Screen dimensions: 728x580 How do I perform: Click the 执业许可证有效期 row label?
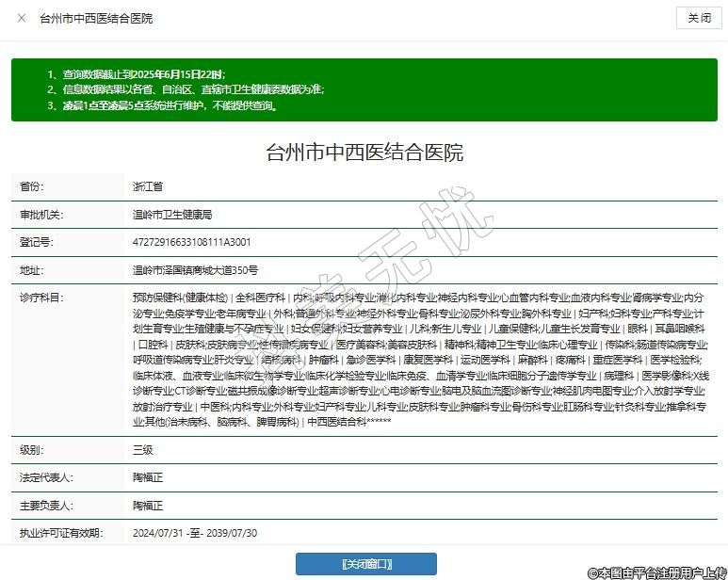click(61, 533)
